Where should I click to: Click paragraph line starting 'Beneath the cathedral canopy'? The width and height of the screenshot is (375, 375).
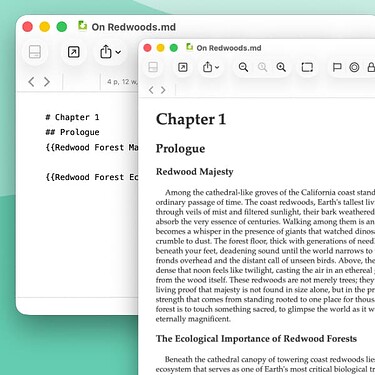tap(269, 359)
